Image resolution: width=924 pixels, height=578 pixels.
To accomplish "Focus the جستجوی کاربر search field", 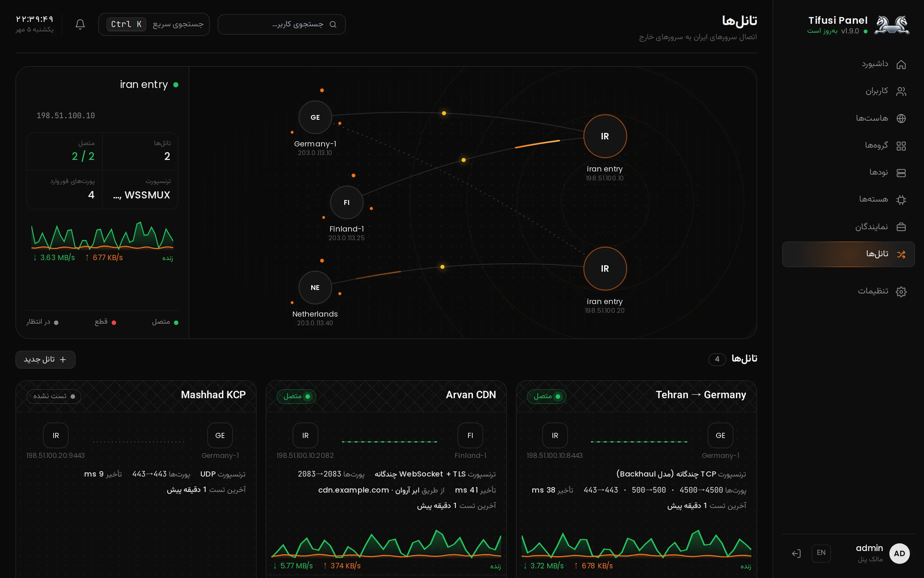I will (281, 24).
